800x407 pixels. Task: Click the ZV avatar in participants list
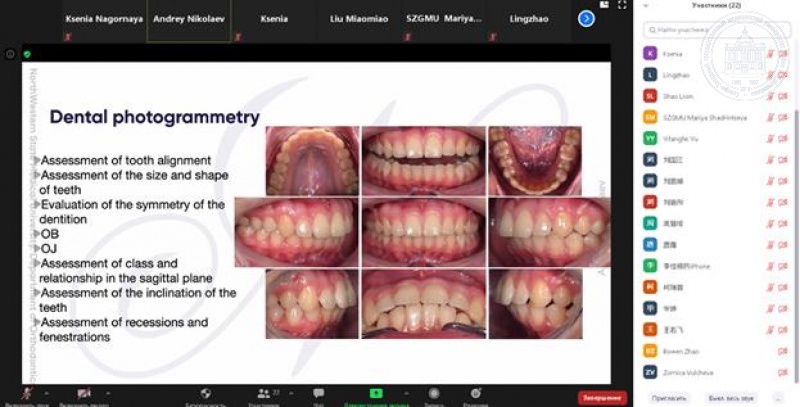[650, 372]
